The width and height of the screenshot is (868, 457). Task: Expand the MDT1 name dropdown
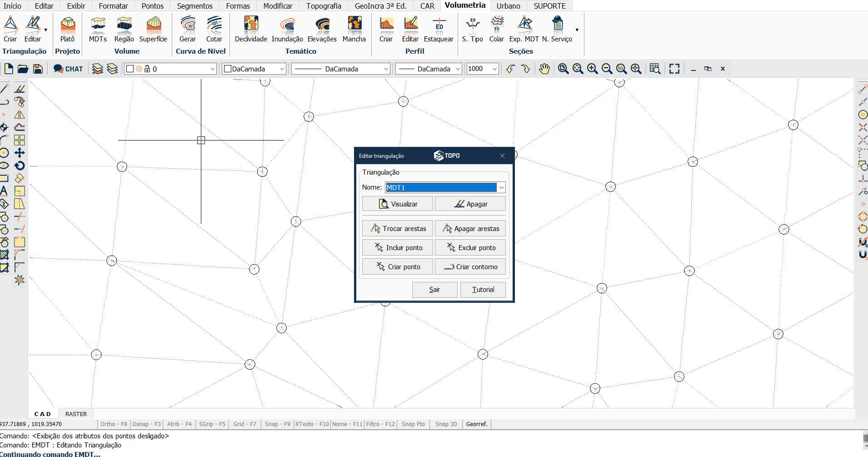coord(501,187)
